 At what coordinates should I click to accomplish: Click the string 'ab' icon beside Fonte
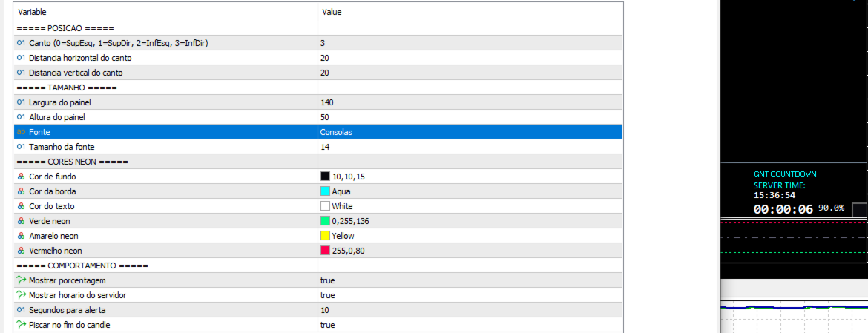click(21, 132)
